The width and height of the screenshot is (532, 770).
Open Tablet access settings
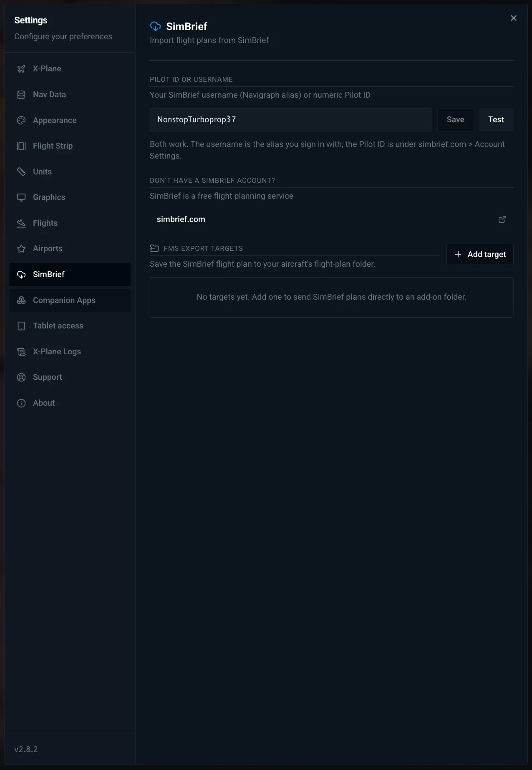(70, 326)
